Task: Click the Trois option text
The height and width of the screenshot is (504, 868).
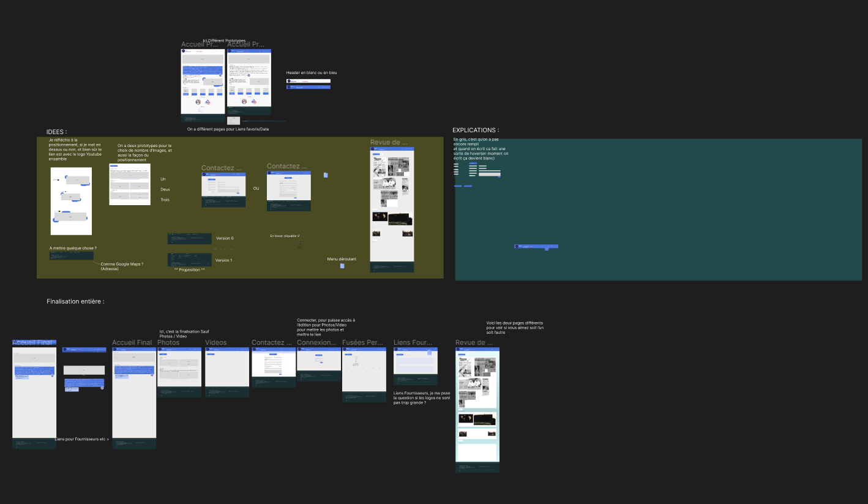Action: (165, 200)
